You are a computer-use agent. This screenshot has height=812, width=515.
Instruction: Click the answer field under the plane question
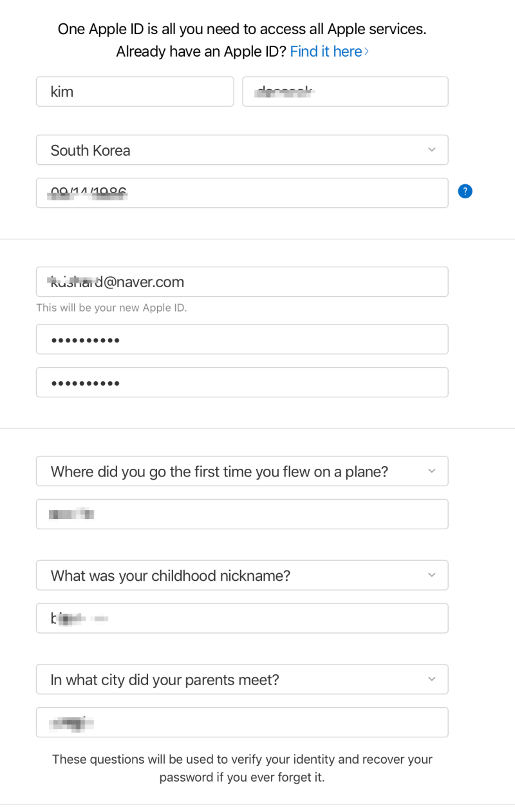click(241, 514)
